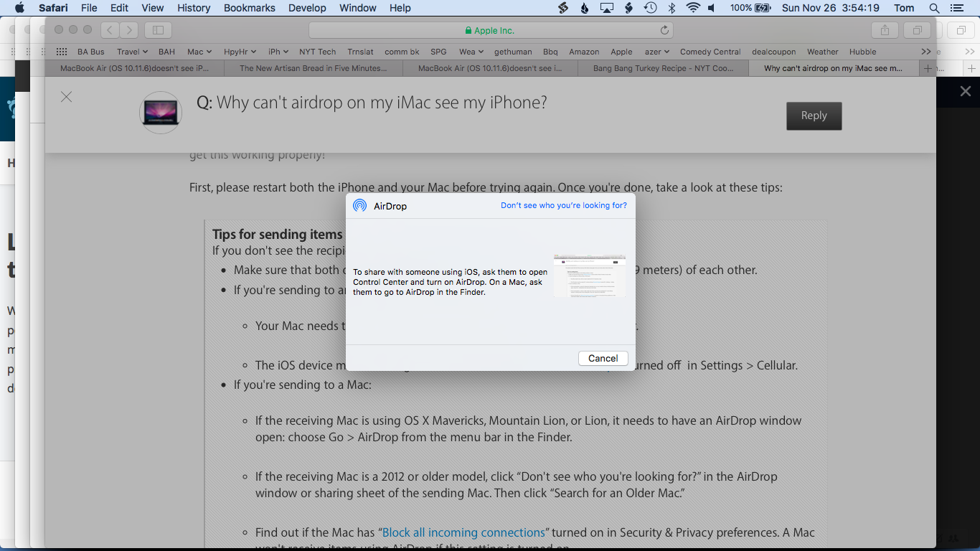Click the asker's MacBook avatar image
The image size is (980, 551).
point(161,113)
